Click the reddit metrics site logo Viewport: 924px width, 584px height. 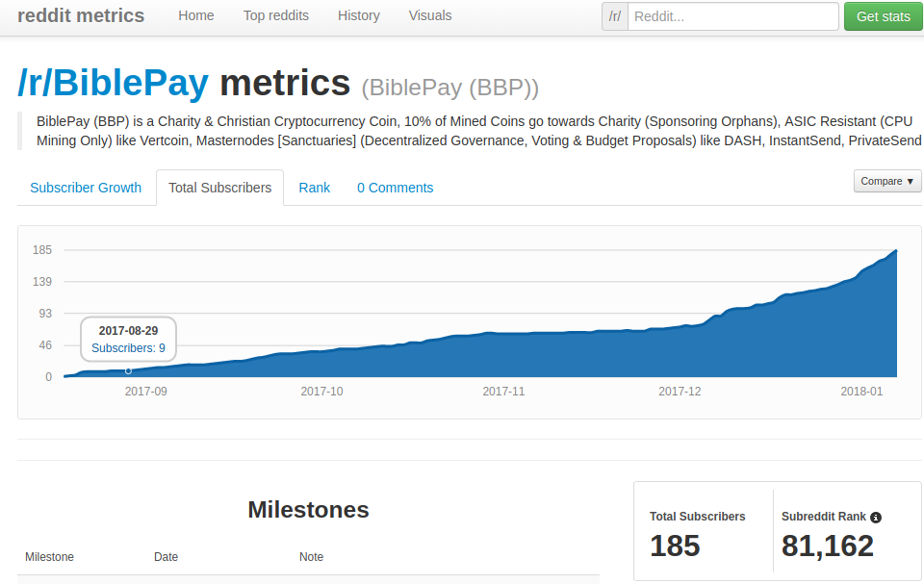81,15
